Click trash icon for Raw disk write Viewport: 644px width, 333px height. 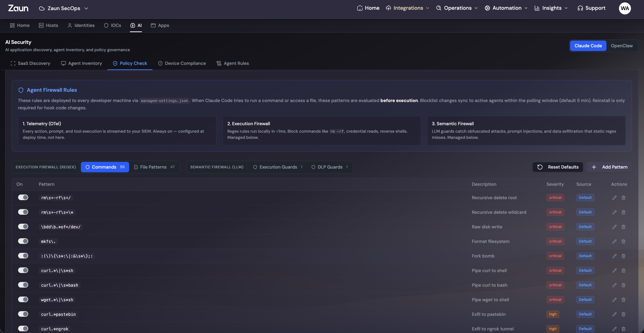pyautogui.click(x=623, y=227)
